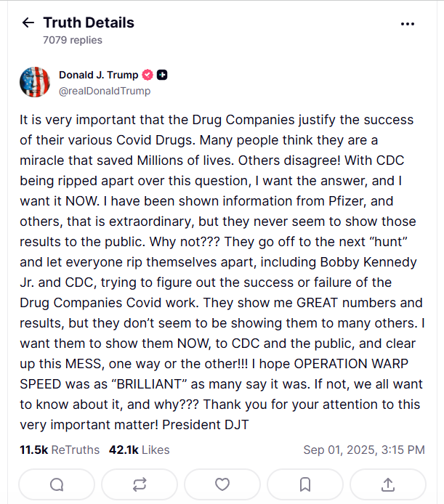Click the Sep 01, 2025 timestamp

pyautogui.click(x=363, y=450)
